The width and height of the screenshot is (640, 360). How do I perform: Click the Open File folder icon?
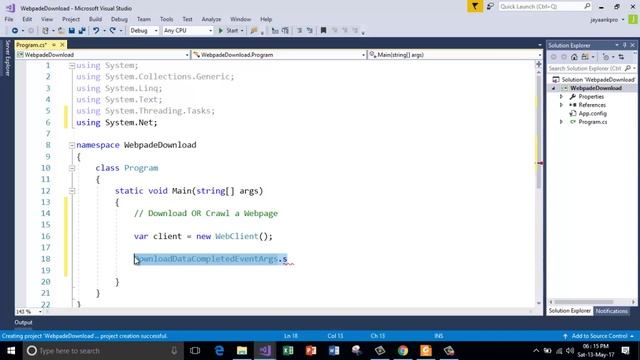[61, 31]
